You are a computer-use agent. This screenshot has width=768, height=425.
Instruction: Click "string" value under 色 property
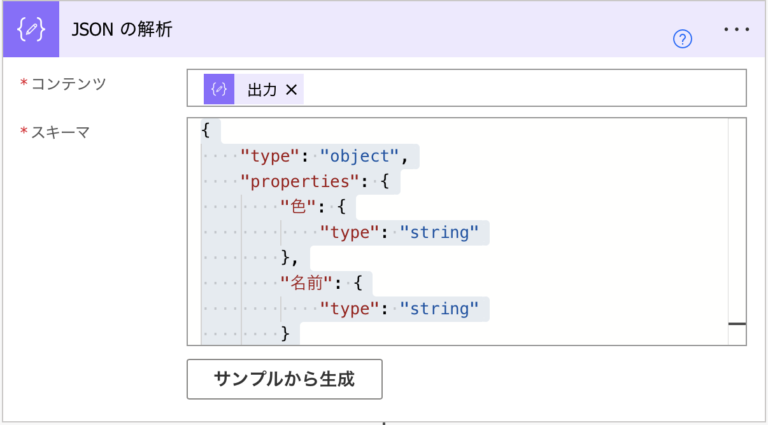click(x=439, y=233)
